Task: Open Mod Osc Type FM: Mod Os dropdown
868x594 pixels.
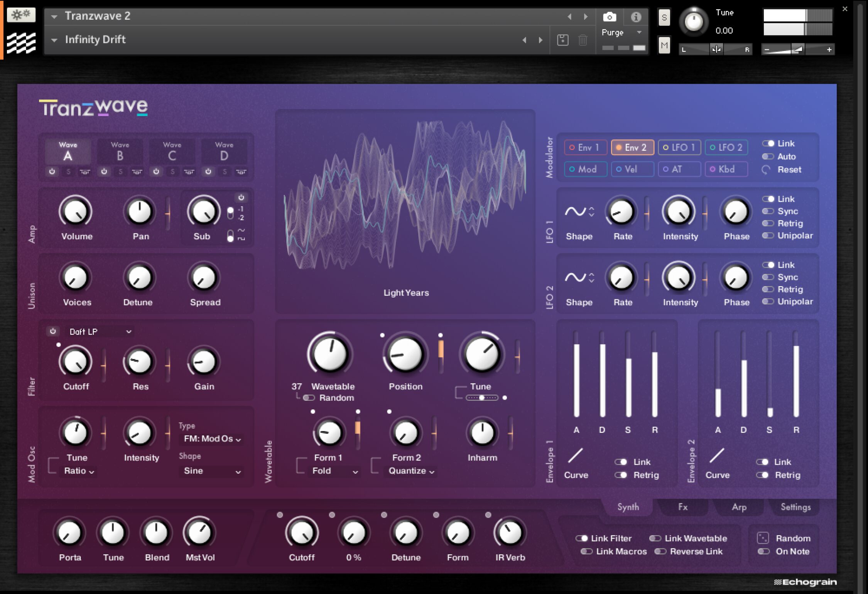Action: pyautogui.click(x=212, y=439)
